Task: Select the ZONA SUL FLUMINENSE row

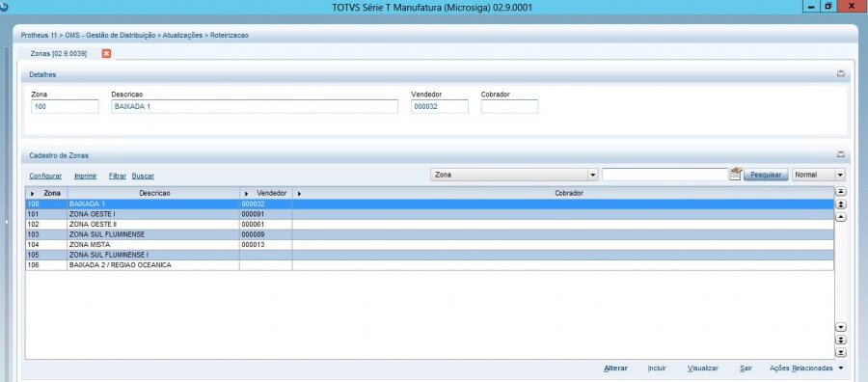Action: 429,234
